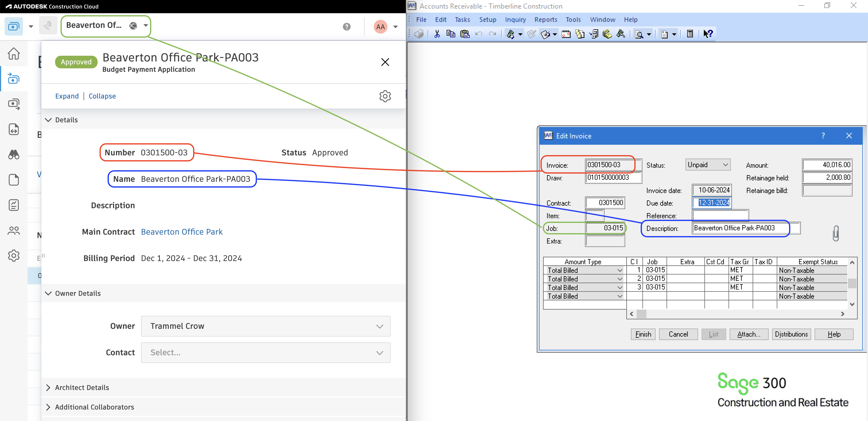Click the Copy icon in Sage toolbar

click(x=451, y=34)
